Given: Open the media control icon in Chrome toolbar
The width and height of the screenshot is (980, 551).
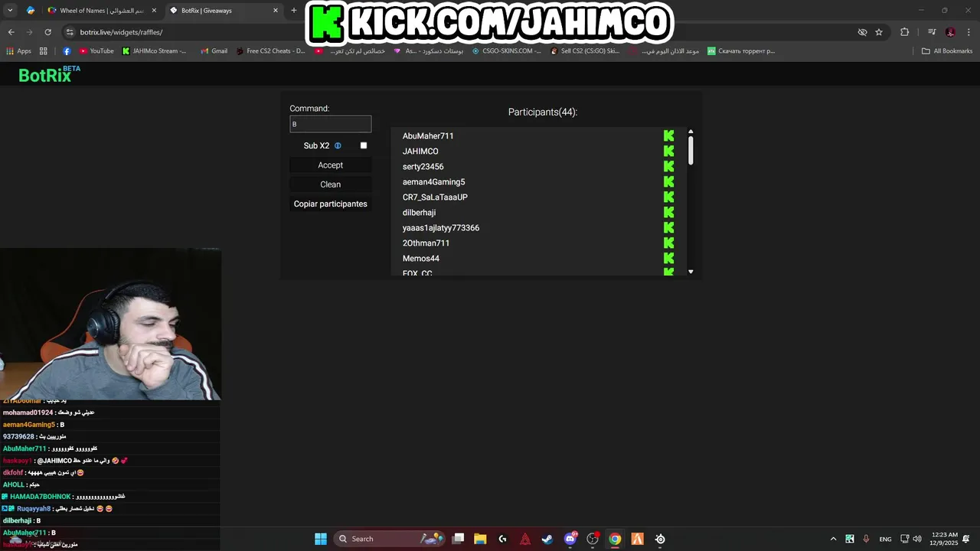Looking at the screenshot, I should (x=932, y=32).
